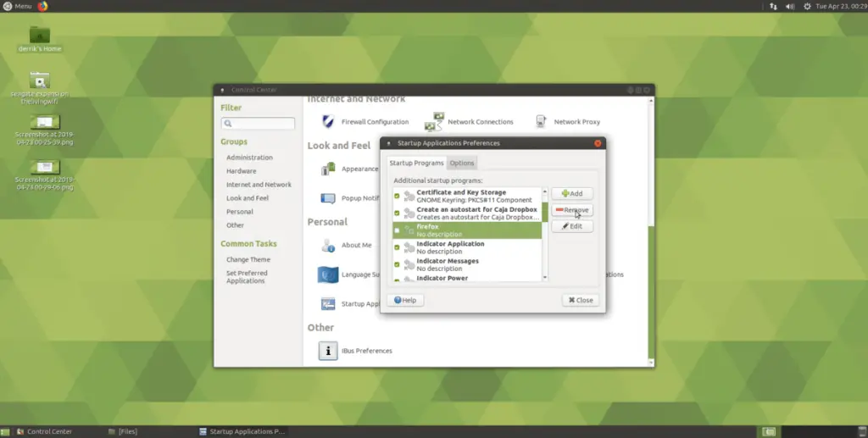868x438 pixels.
Task: Switch to the Options tab
Action: click(x=462, y=164)
